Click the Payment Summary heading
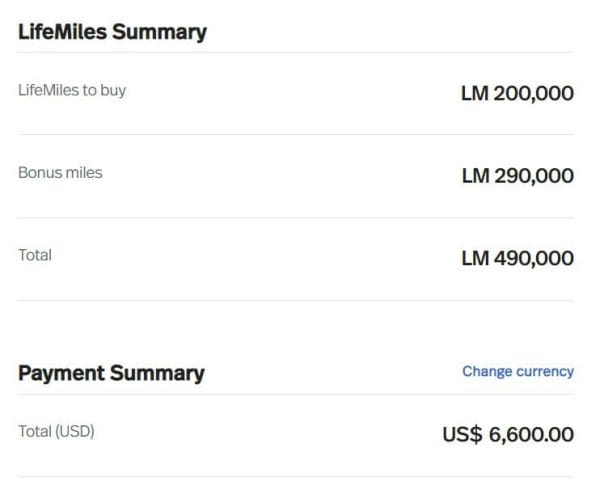This screenshot has height=486, width=600. pos(111,373)
